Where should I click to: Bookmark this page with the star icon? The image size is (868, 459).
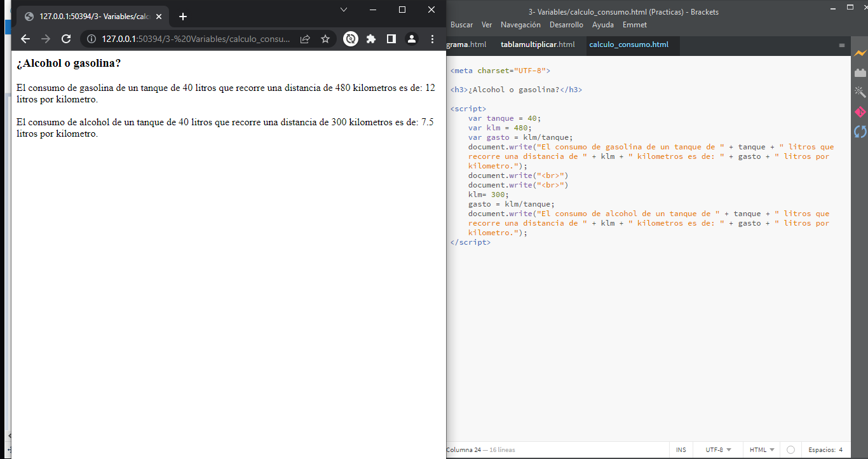(x=325, y=39)
